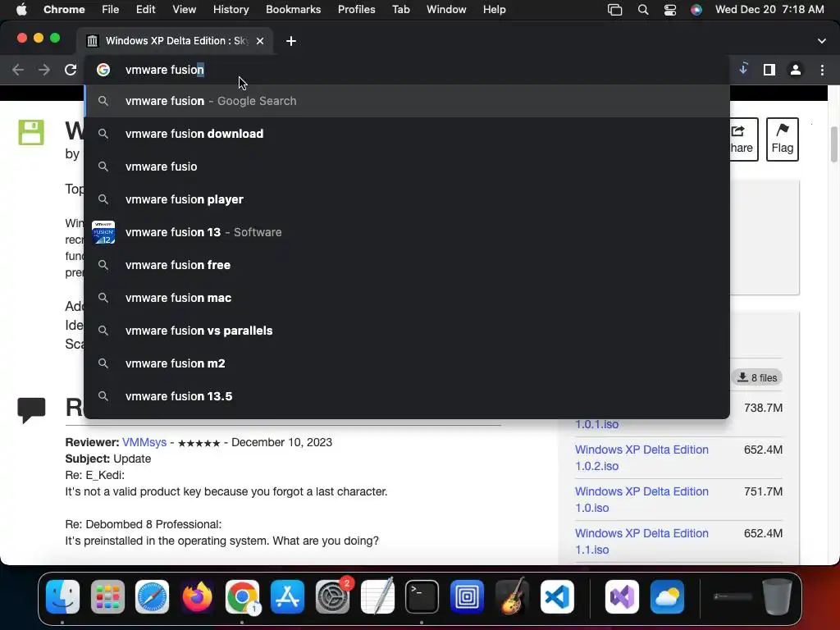Choose suggestion vmware fusion 13 Software

(x=407, y=232)
